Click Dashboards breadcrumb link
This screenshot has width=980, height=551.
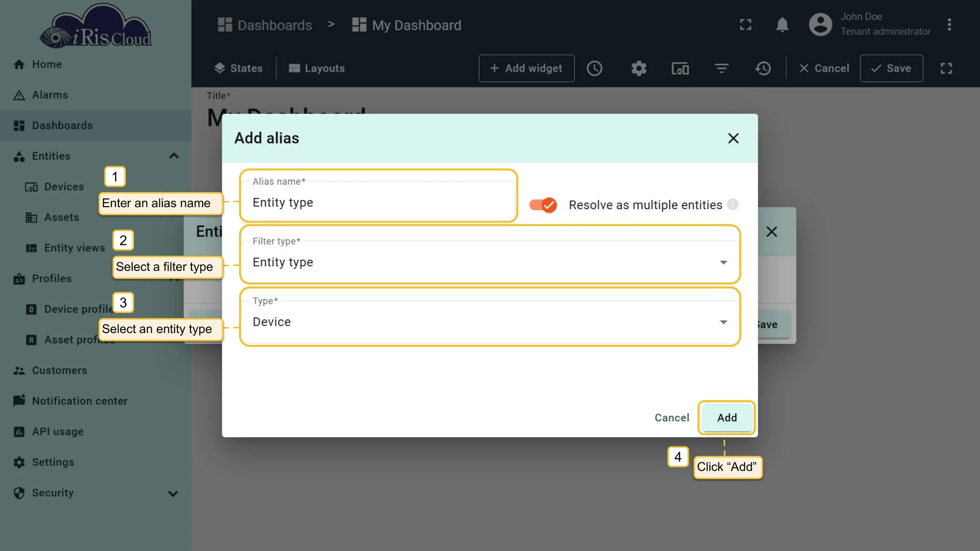265,25
